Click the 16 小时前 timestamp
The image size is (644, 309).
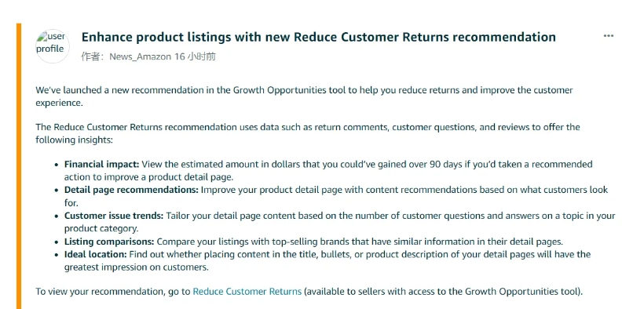coord(195,56)
